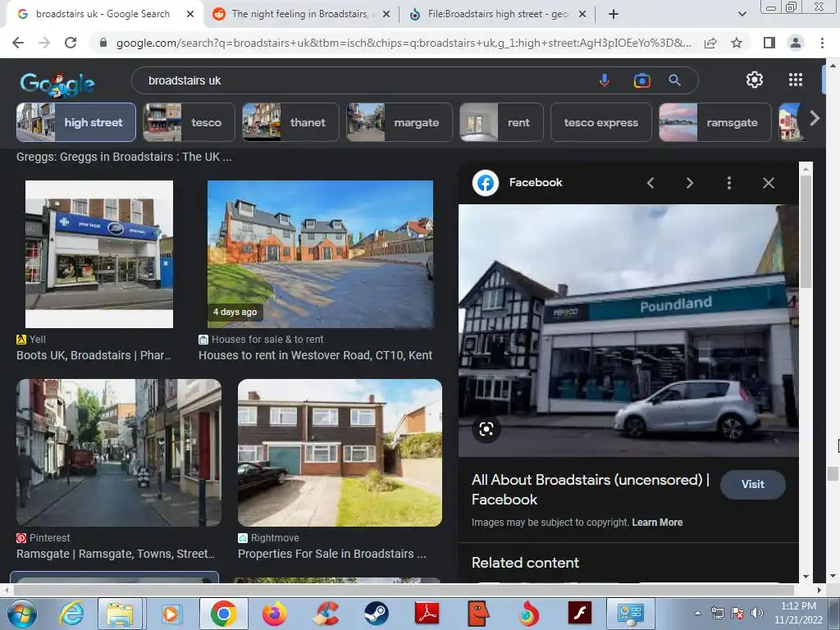Open the Ramsgate street thumbnail
The height and width of the screenshot is (630, 840).
(x=119, y=453)
